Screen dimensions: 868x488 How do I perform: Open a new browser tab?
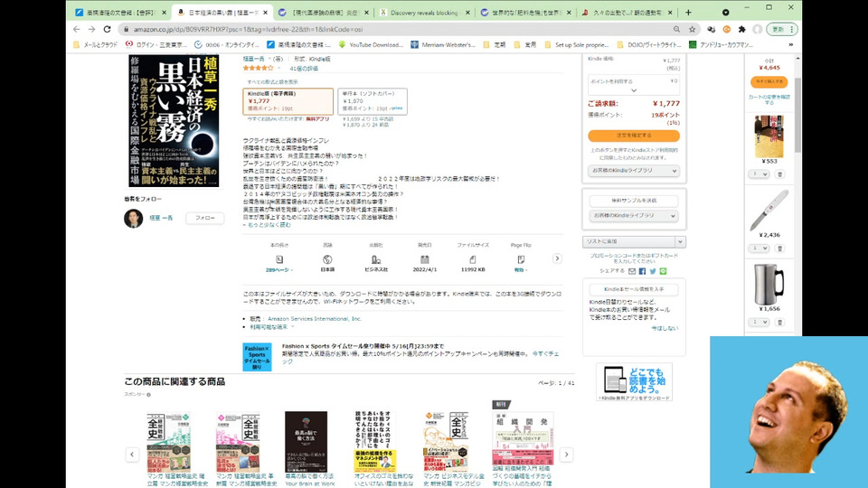(x=688, y=12)
